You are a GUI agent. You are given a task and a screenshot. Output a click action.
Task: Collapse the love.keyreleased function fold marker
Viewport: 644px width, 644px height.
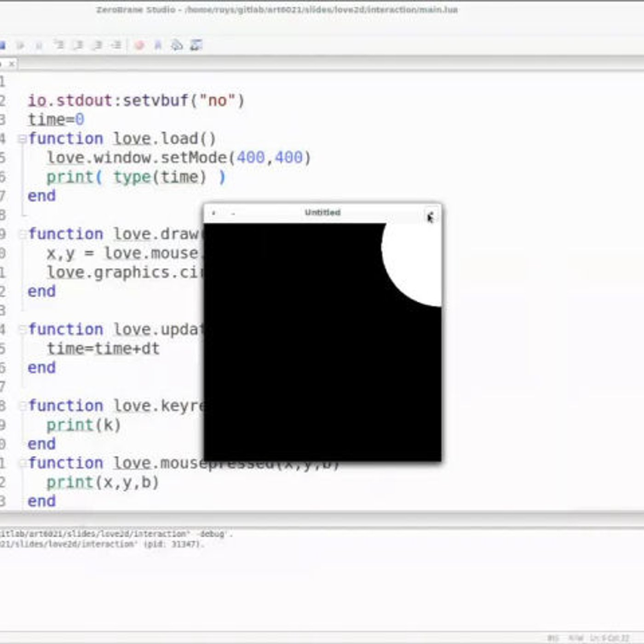pos(22,406)
